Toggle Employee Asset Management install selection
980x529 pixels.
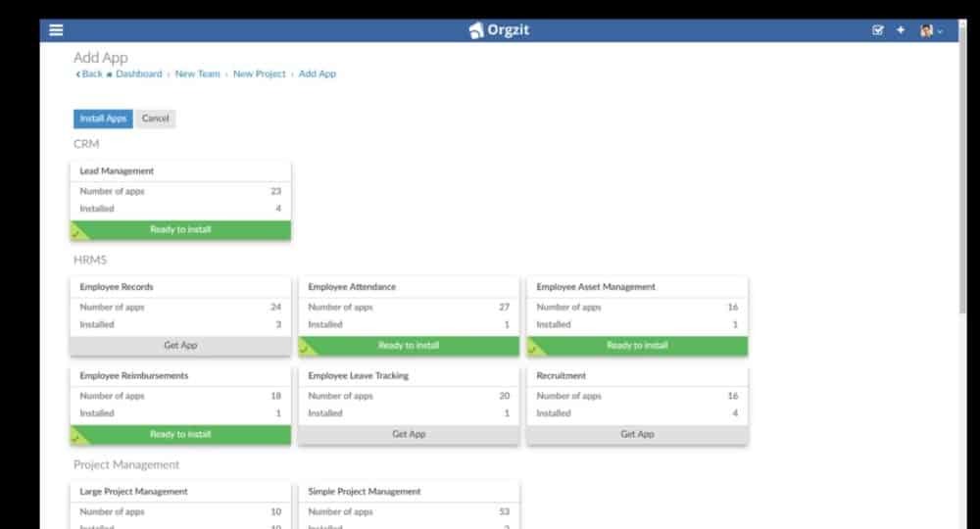(637, 346)
